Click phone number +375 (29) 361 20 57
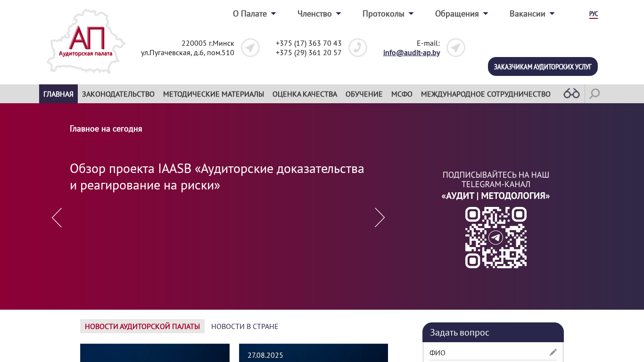 coord(309,52)
